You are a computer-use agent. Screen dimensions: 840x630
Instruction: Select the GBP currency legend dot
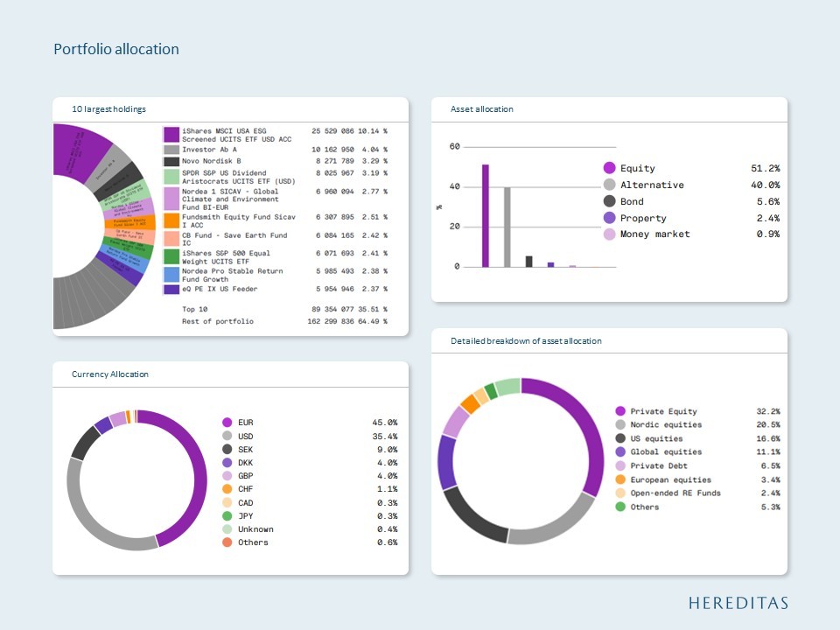[x=227, y=476]
